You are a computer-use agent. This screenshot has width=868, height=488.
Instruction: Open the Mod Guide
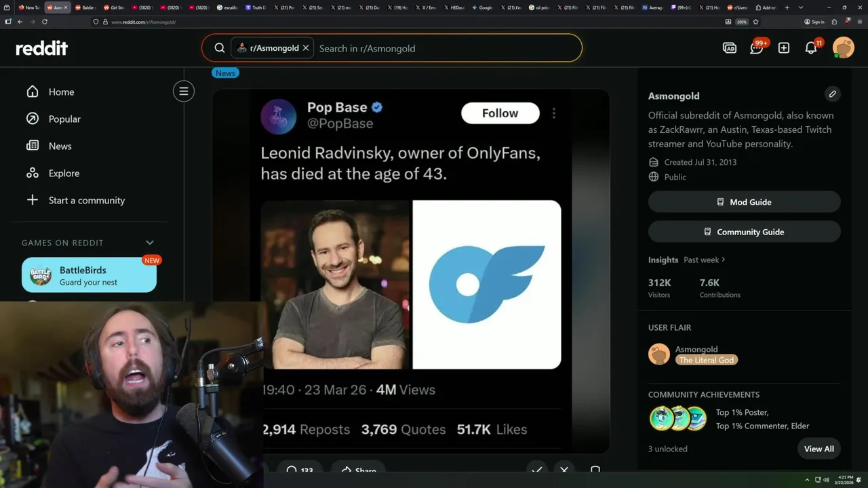pos(745,202)
